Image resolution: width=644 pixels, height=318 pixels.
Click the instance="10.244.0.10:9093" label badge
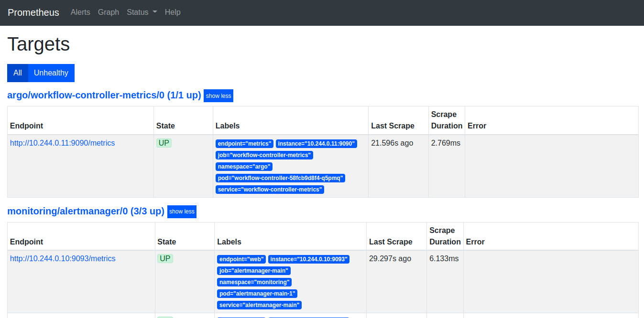(309, 259)
